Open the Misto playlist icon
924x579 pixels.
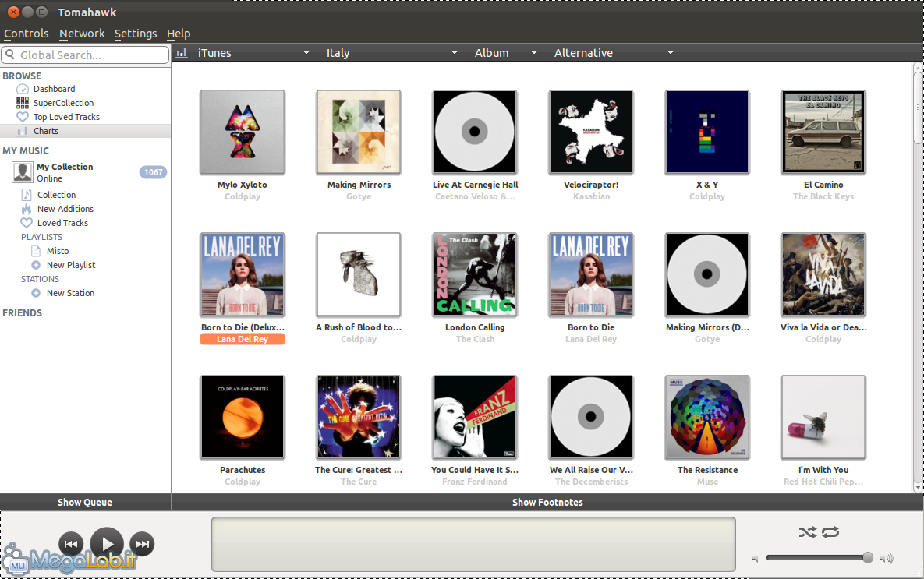click(x=36, y=251)
